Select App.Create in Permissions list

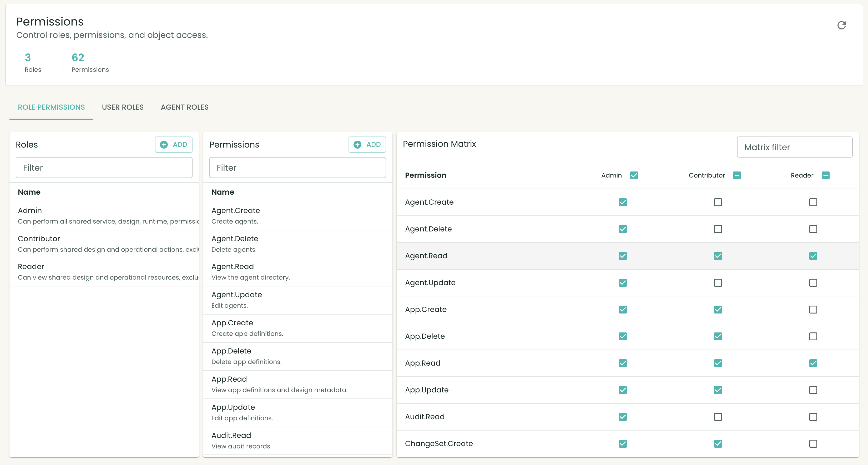tap(297, 328)
